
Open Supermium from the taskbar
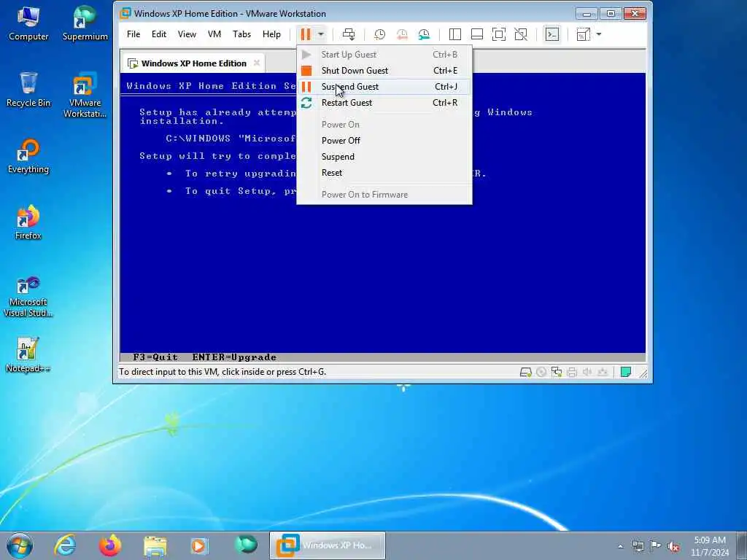245,545
